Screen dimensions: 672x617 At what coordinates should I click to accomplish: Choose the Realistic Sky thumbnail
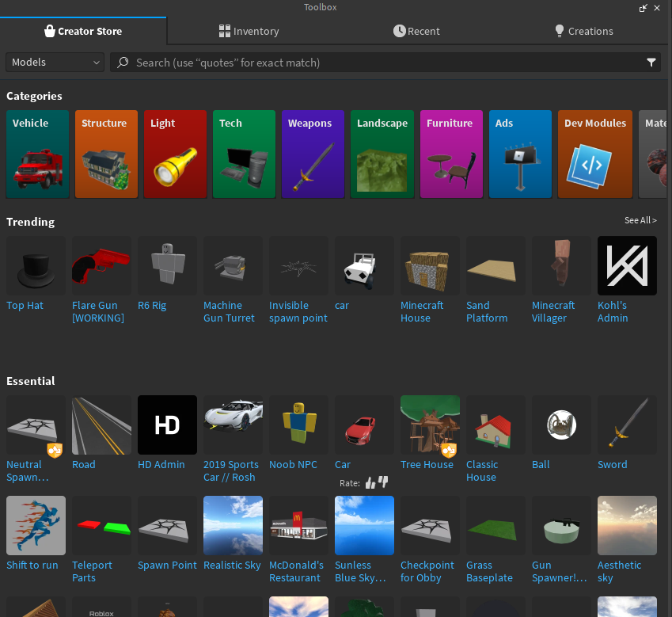click(233, 526)
